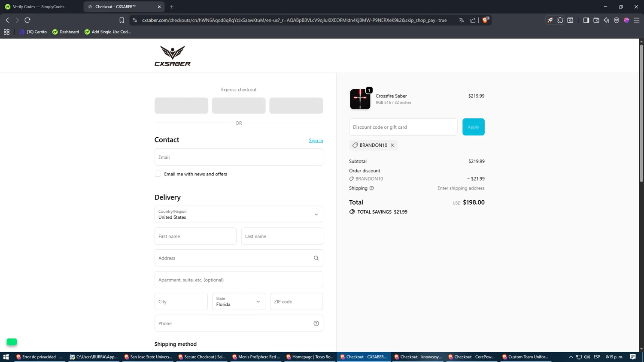This screenshot has width=644, height=362.
Task: Open Add Single-Use Cod... bookmark
Action: coord(107,32)
